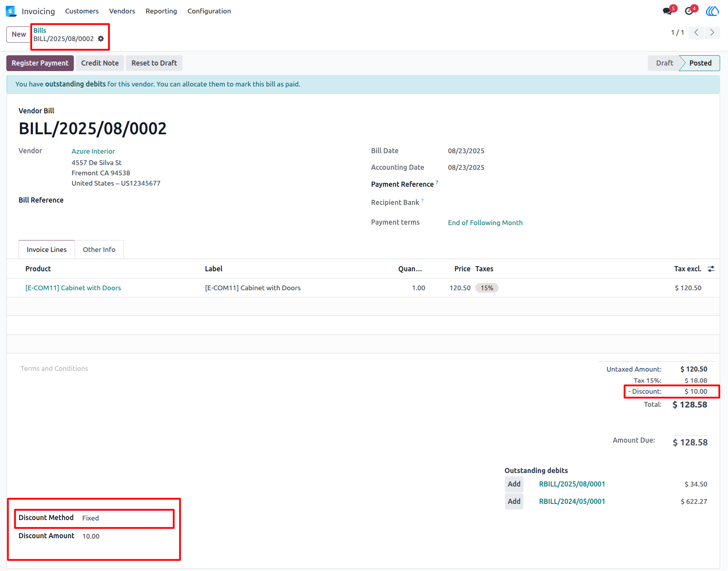Screen dimensions: 728x571
Task: Add outstanding debit RBILL/2025/08/0001
Action: coord(514,484)
